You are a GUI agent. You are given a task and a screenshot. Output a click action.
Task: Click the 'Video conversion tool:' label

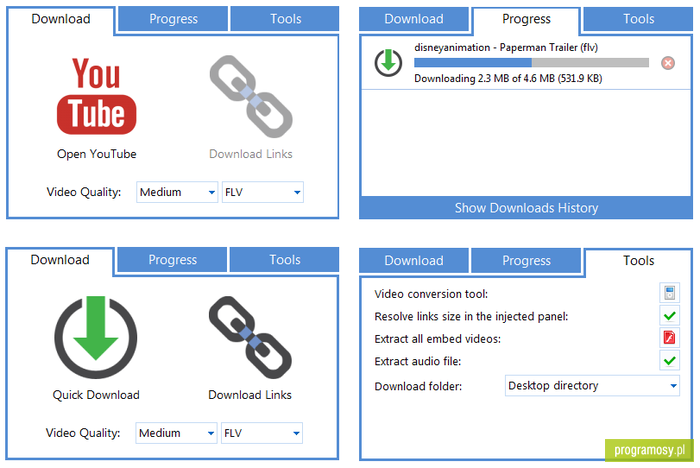point(431,294)
